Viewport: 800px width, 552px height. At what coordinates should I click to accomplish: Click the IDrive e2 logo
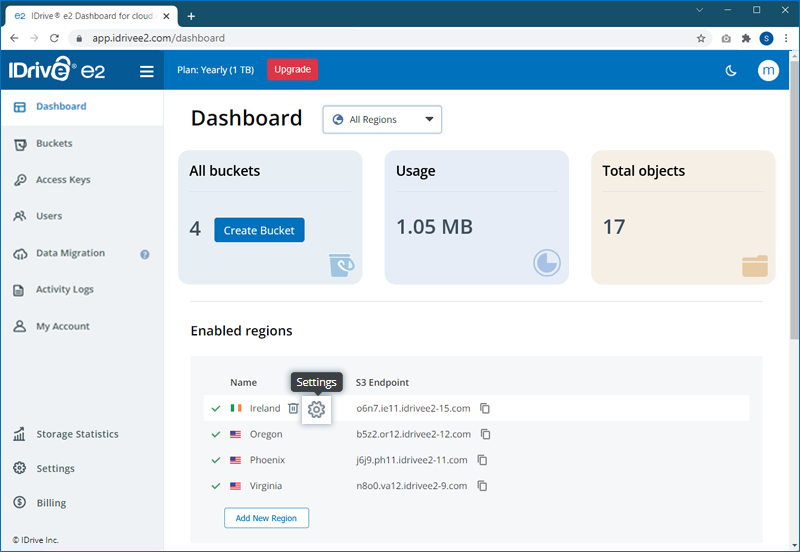click(x=57, y=69)
